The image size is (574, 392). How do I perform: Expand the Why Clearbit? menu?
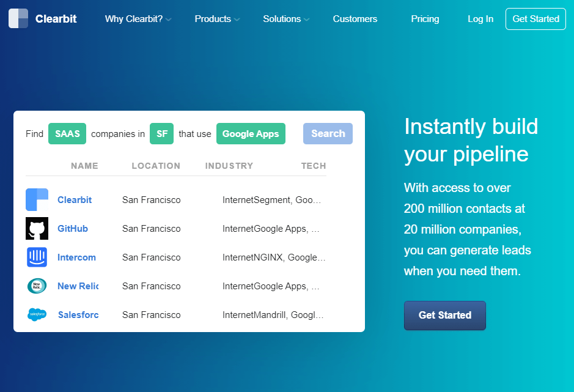pyautogui.click(x=138, y=19)
